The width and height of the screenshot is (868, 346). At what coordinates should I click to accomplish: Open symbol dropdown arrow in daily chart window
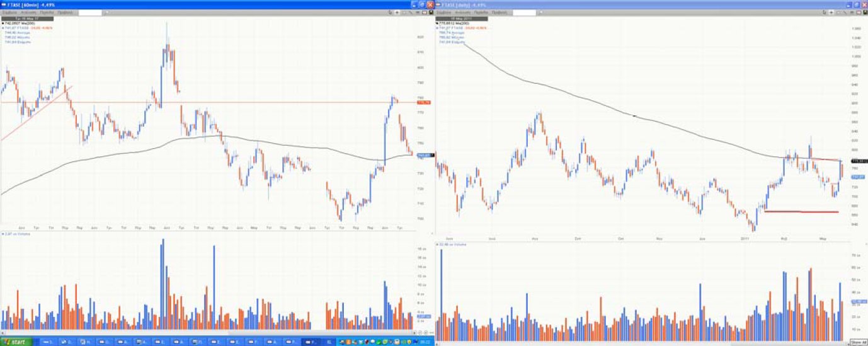tap(539, 12)
